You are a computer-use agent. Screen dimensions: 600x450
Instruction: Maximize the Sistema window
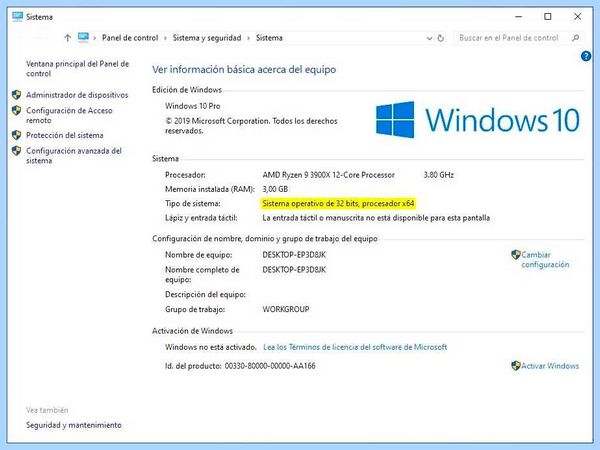(x=548, y=16)
